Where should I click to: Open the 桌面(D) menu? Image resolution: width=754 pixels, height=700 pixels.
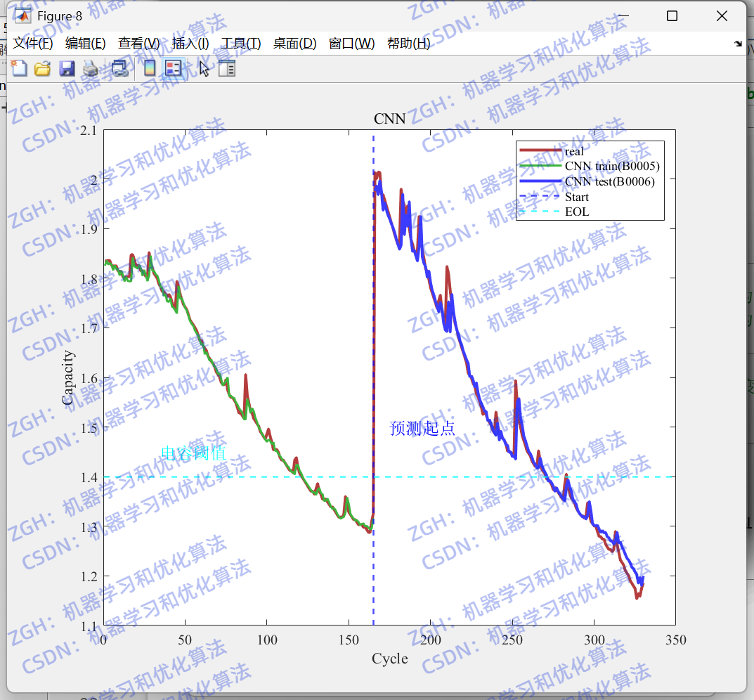tap(294, 44)
